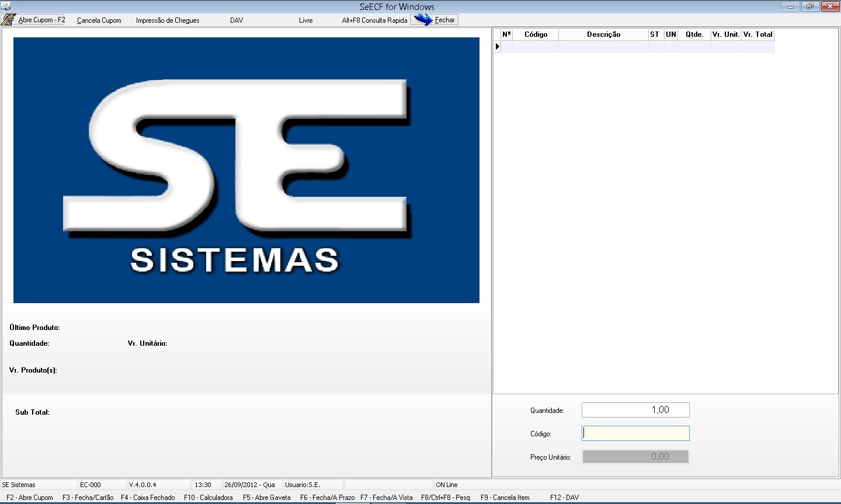Screen dimensions: 841x504
Task: Click the Descrição column header
Action: point(603,34)
